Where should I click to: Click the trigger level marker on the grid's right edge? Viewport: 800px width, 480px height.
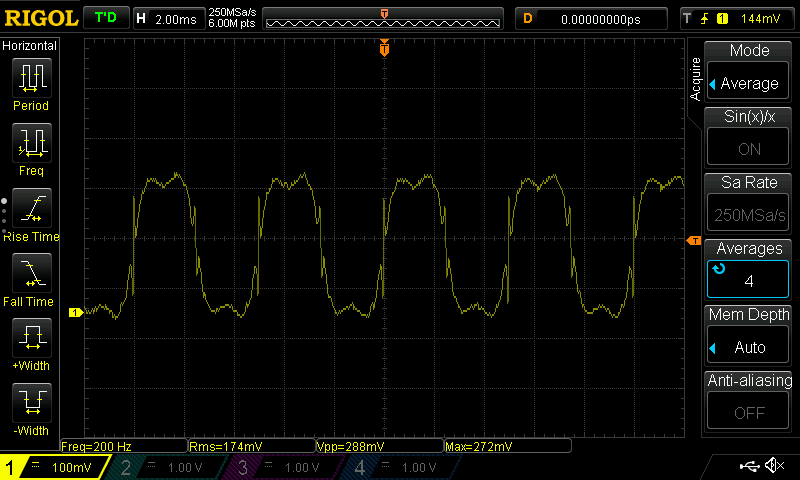[694, 240]
